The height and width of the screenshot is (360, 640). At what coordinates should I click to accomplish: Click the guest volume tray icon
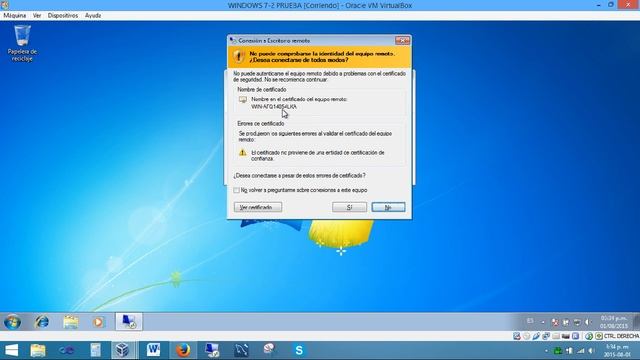pyautogui.click(x=588, y=322)
